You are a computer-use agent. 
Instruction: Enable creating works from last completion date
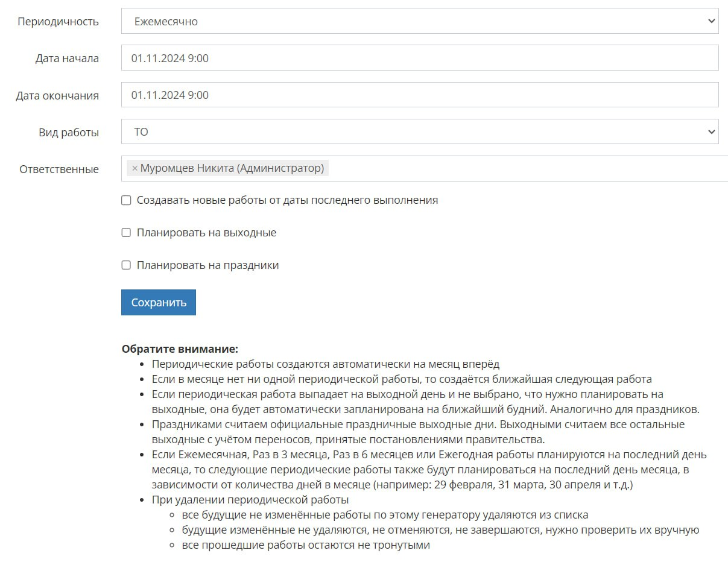coord(126,200)
